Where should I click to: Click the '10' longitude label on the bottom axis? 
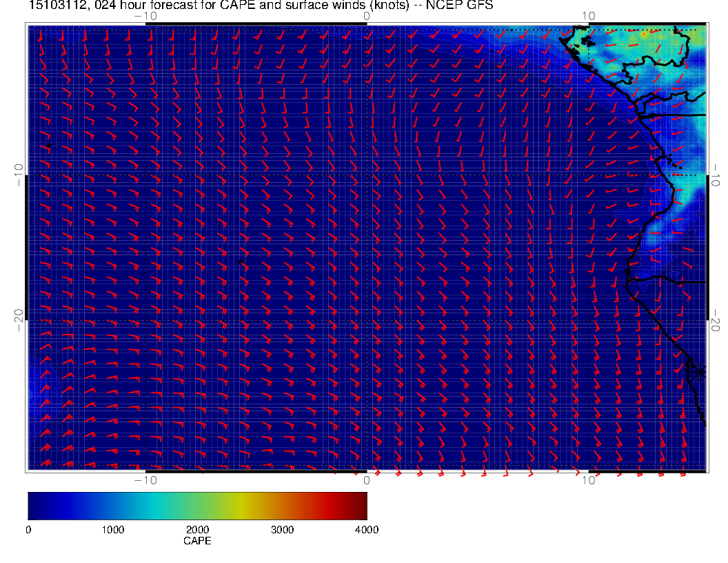(588, 480)
